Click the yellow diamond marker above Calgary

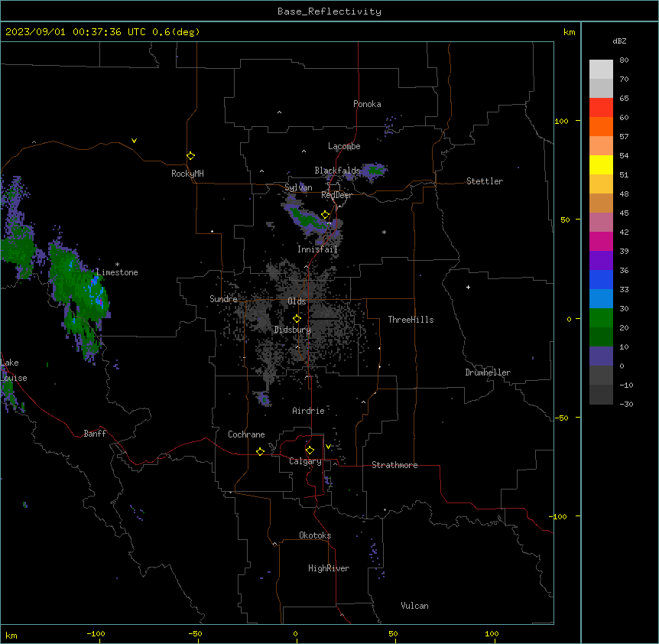click(310, 450)
